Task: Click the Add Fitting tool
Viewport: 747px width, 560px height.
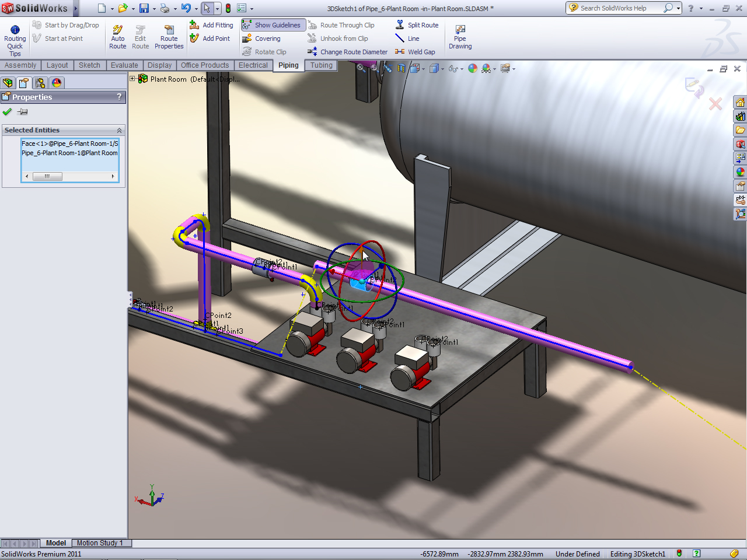Action: tap(211, 24)
